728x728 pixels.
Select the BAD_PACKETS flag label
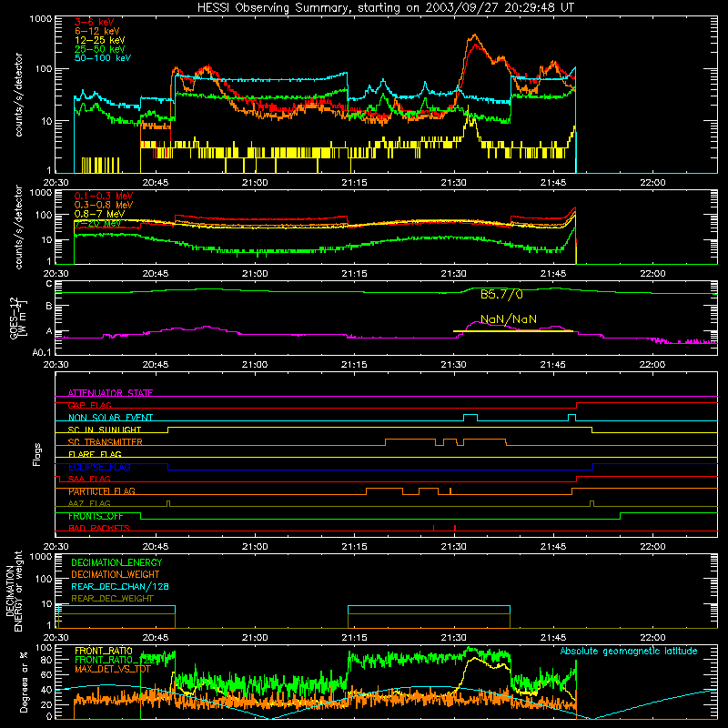[99, 529]
